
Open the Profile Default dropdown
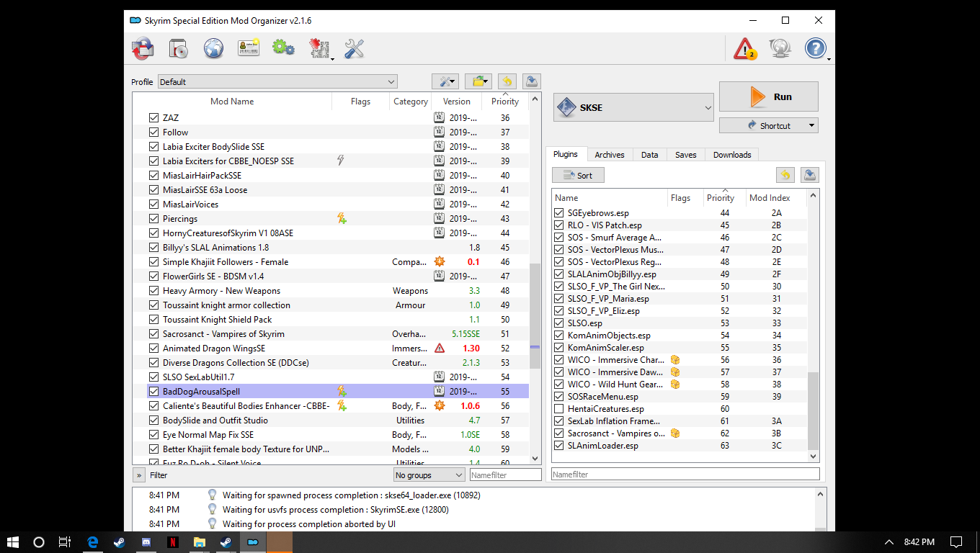277,82
